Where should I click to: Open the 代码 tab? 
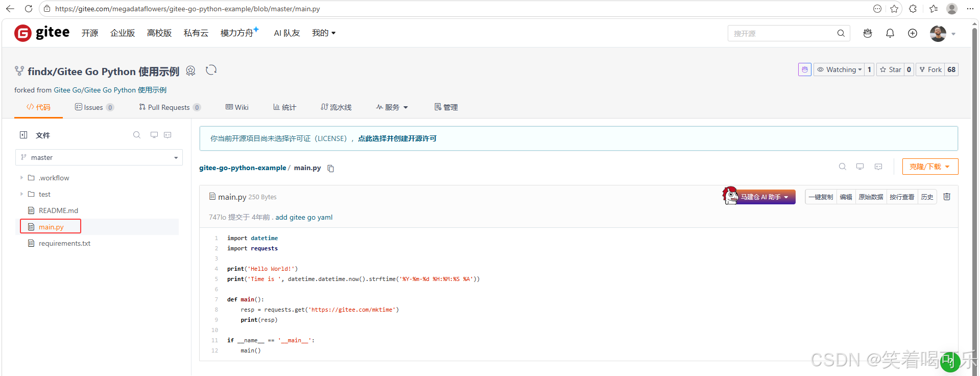[x=38, y=107]
